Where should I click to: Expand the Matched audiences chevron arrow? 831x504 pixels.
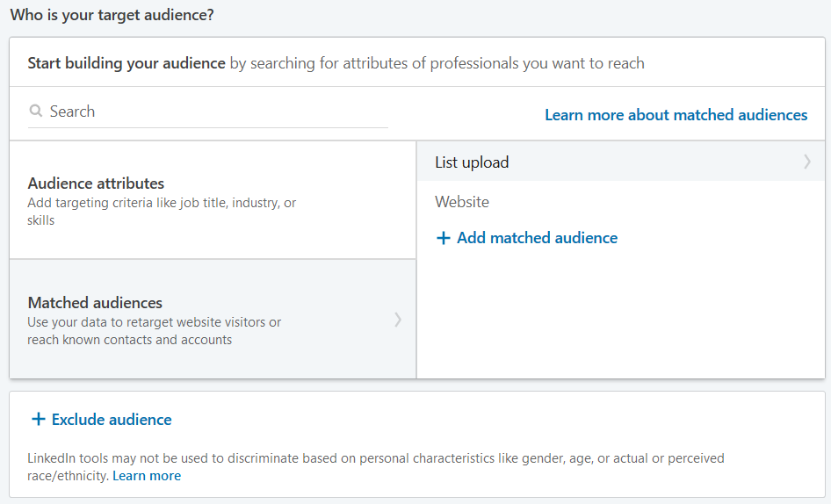pyautogui.click(x=397, y=320)
